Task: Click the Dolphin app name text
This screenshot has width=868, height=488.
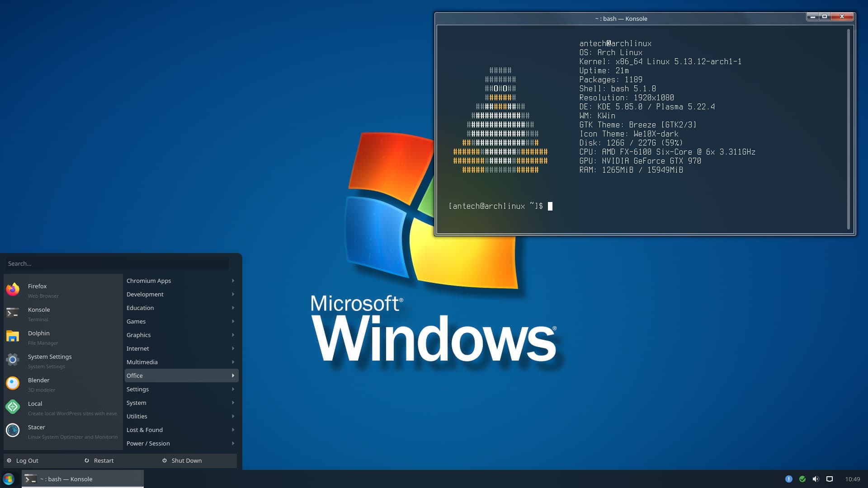Action: (x=39, y=333)
